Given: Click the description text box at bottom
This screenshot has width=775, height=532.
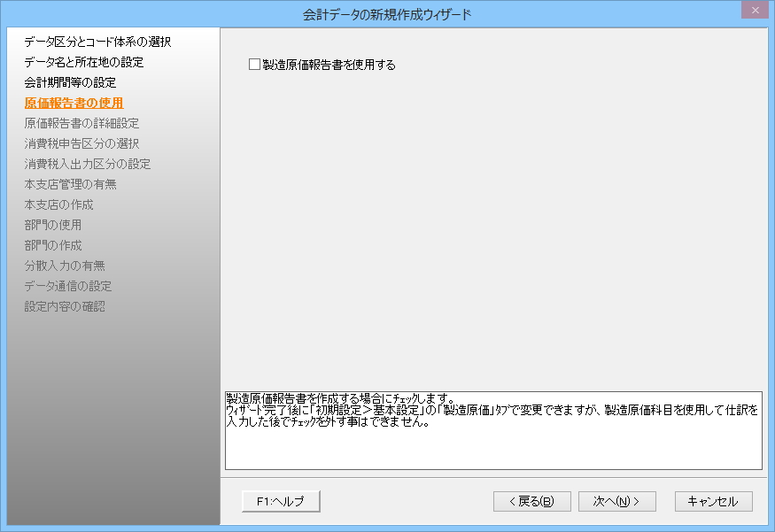Looking at the screenshot, I should [x=493, y=430].
